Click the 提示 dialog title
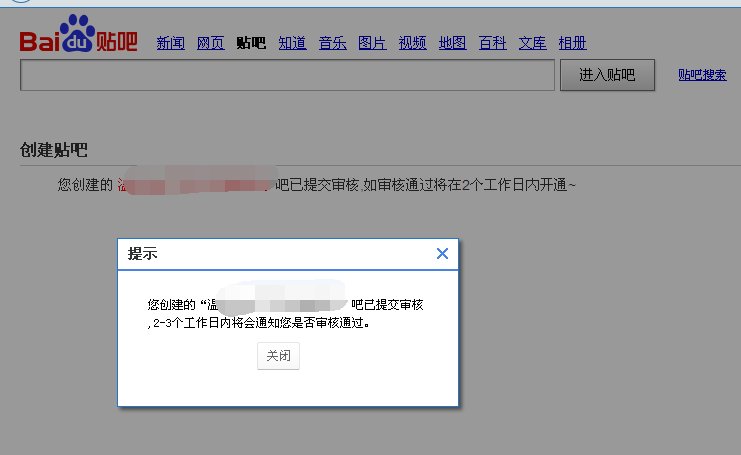 [x=142, y=254]
